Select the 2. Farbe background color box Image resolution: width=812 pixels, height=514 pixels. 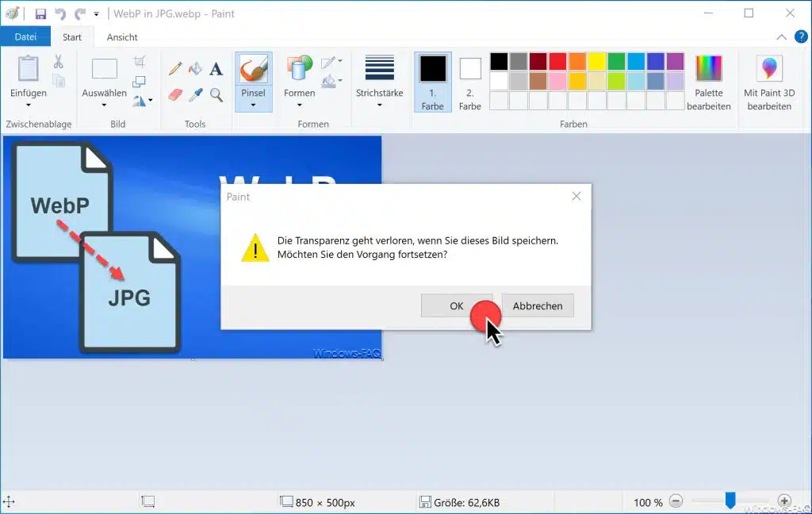(x=470, y=83)
